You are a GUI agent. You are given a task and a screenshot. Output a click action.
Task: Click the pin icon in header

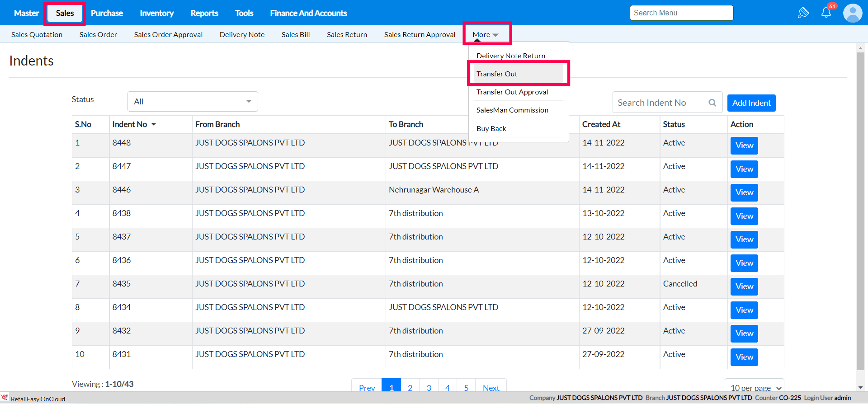tap(803, 13)
